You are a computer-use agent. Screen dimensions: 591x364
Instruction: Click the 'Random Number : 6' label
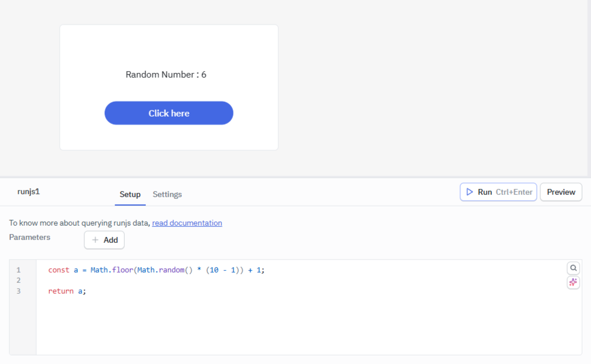[166, 74]
